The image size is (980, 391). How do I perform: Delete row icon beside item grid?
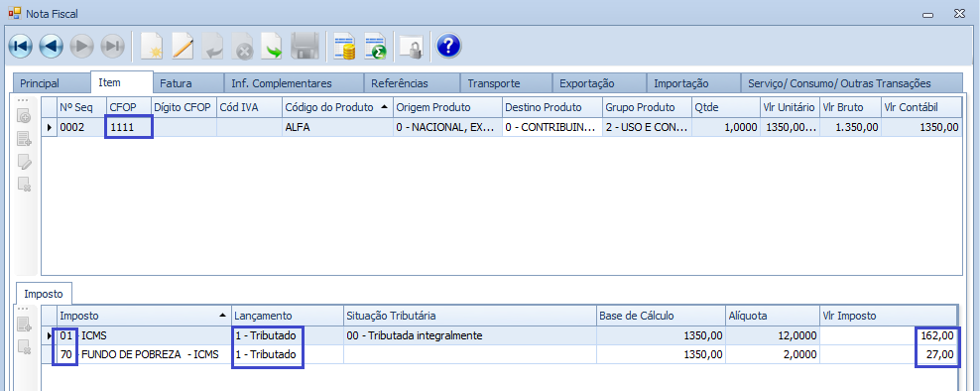24,184
